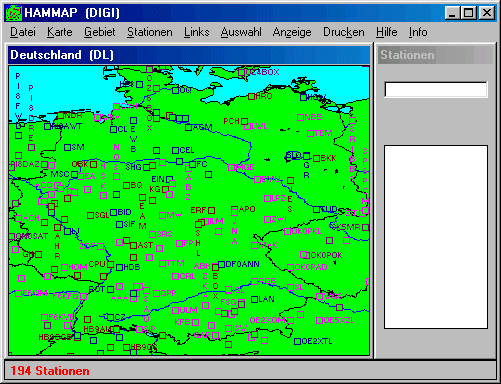This screenshot has height=384, width=501.
Task: Click the SIF station square marker
Action: [119, 224]
